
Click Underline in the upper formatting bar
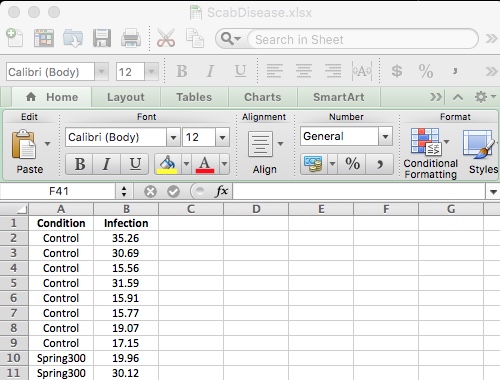(240, 71)
